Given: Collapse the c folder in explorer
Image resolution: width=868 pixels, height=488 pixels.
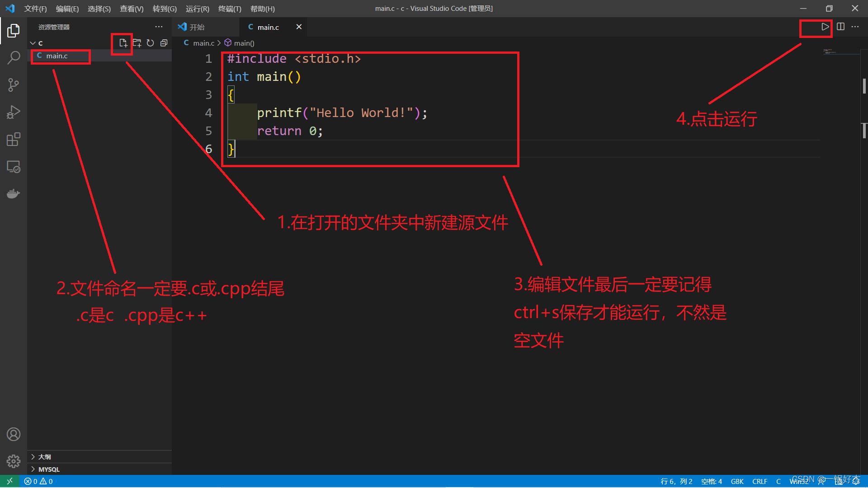Looking at the screenshot, I should (x=33, y=43).
